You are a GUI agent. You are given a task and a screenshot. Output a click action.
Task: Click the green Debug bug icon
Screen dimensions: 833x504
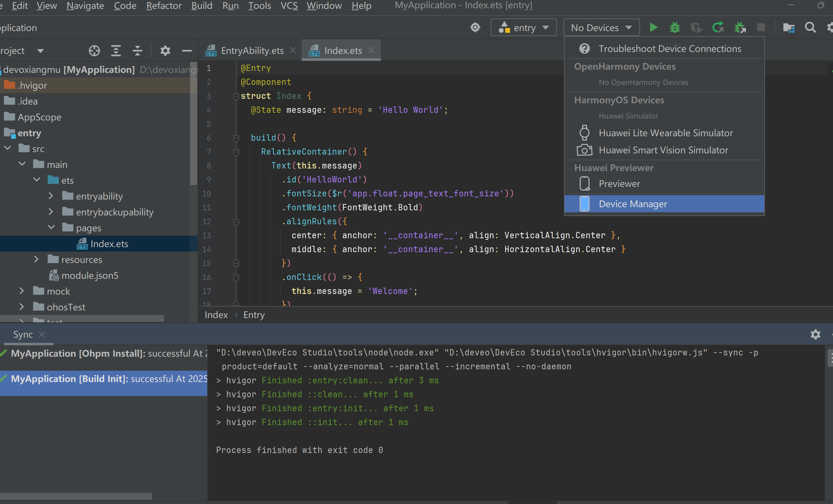point(675,27)
